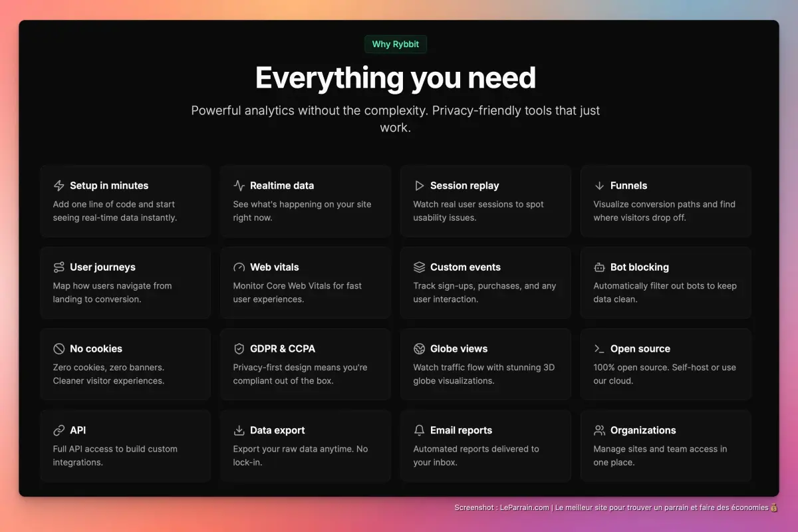Click the lightning bolt icon beside Setup in minutes

(x=59, y=186)
